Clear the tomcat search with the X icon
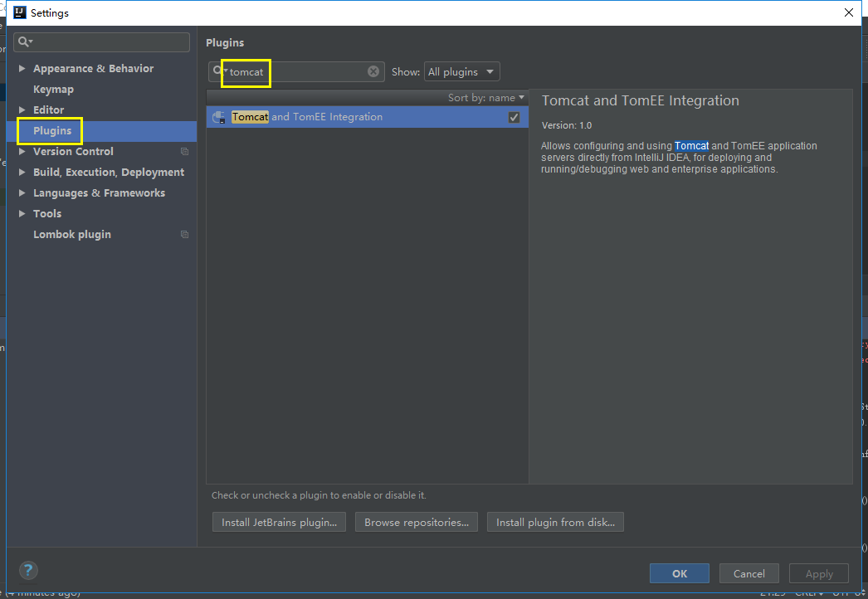 [373, 71]
